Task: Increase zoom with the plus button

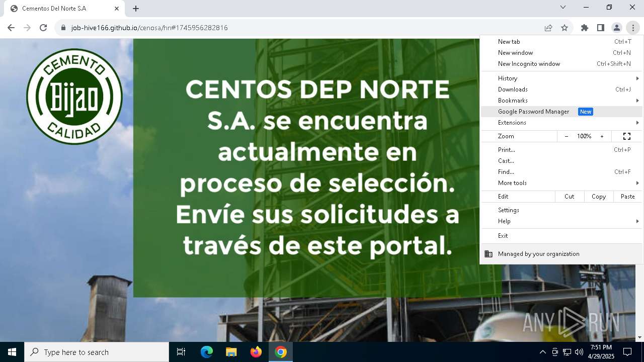Action: pyautogui.click(x=602, y=136)
